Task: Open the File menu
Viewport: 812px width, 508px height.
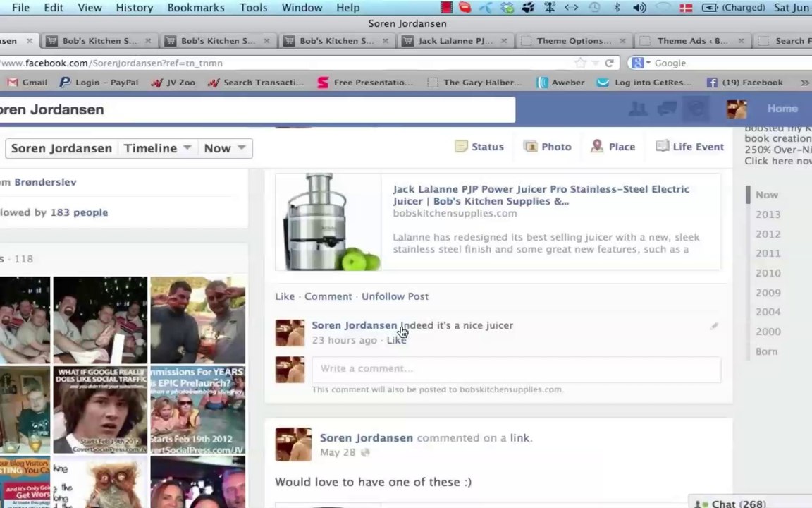Action: coord(20,7)
